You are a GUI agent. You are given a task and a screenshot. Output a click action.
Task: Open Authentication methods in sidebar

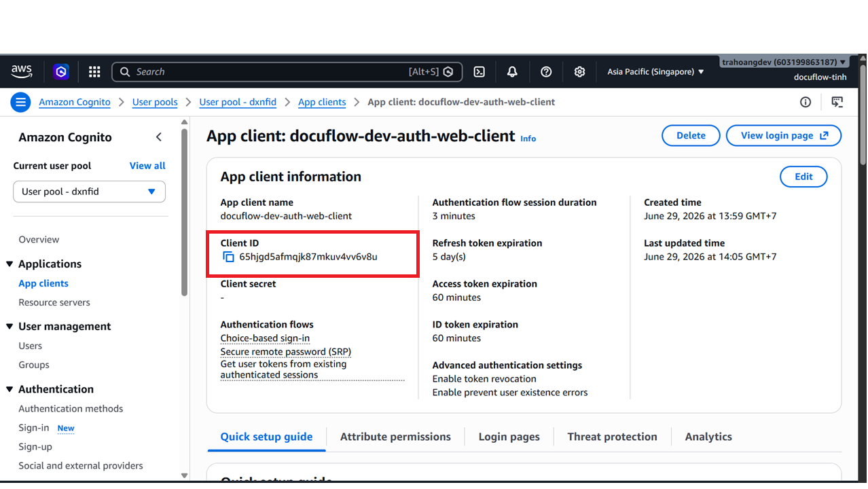tap(71, 408)
